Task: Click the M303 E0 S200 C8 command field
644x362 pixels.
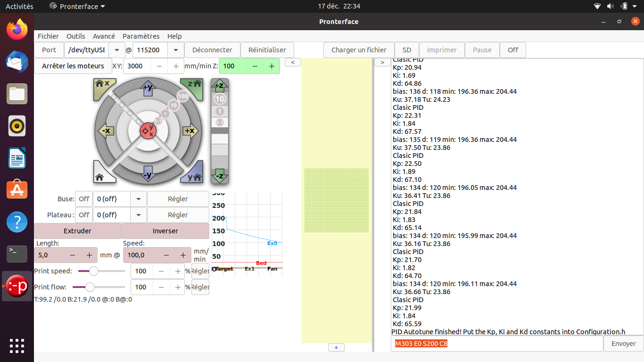Action: [x=497, y=344]
